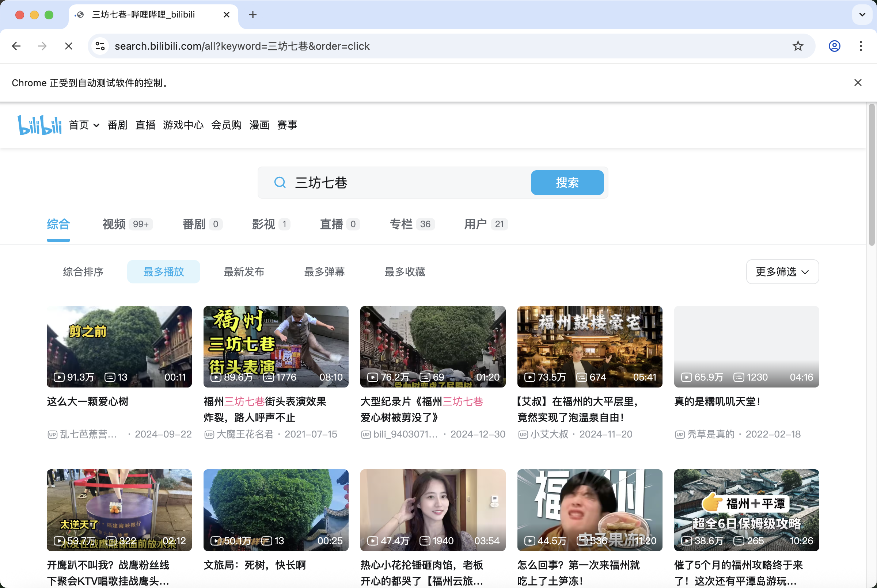This screenshot has width=877, height=588.
Task: Click the magnifier icon in search box
Action: (x=280, y=183)
